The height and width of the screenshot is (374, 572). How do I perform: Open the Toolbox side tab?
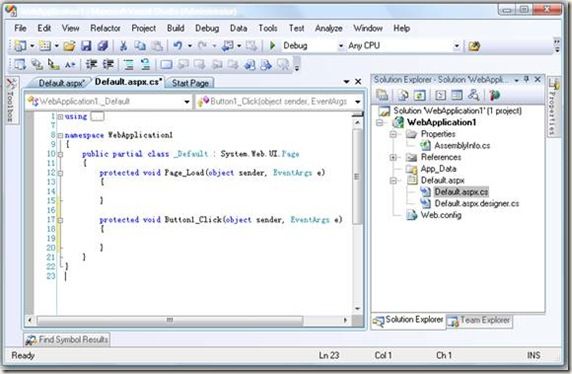(x=11, y=100)
